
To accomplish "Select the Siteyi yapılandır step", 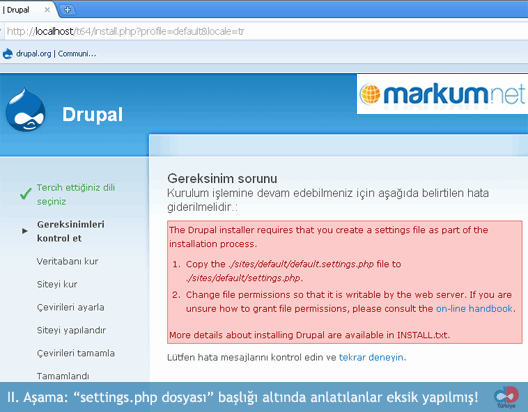I will click(x=71, y=330).
